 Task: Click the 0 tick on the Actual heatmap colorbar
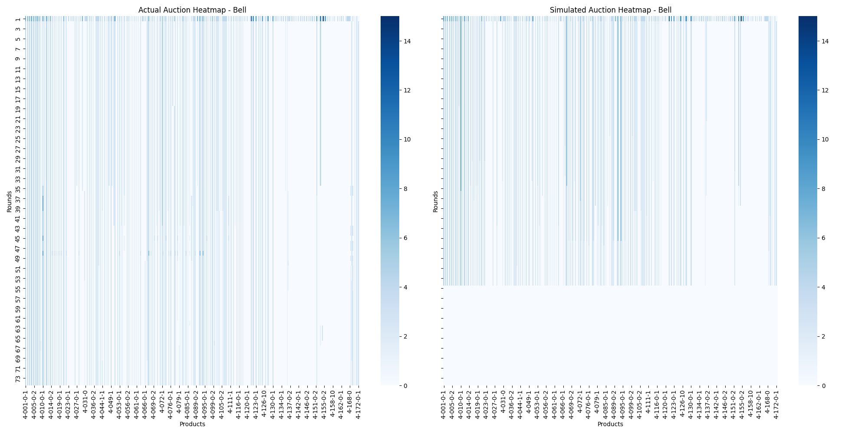[x=406, y=385]
